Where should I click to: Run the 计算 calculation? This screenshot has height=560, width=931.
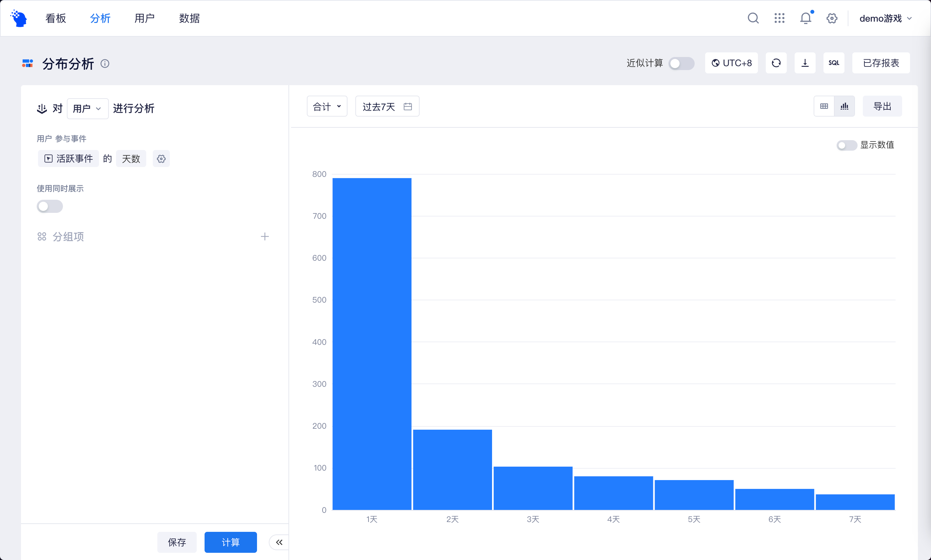(230, 542)
